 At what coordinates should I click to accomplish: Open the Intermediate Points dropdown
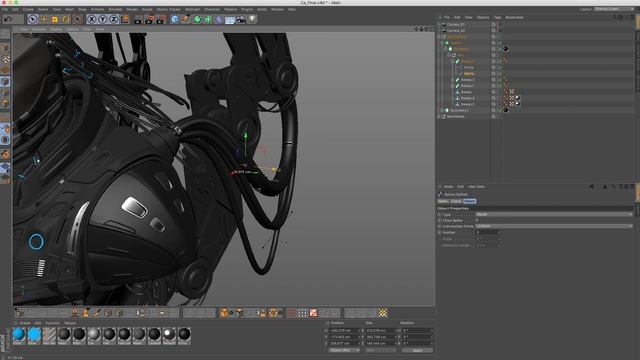pos(554,226)
